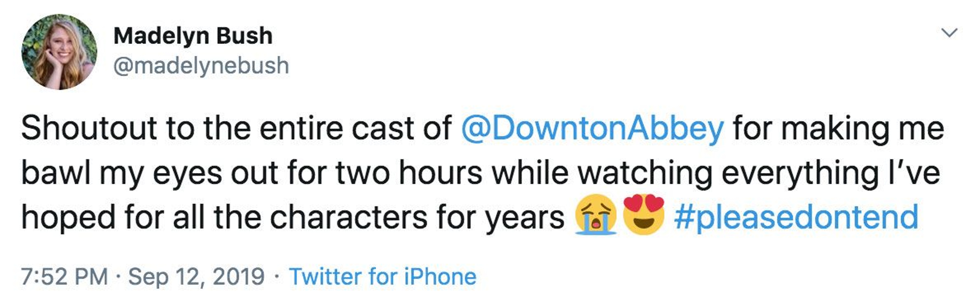This screenshot has height=297, width=980.
Task: Open the tweet options chevron menu
Action: coord(950,33)
